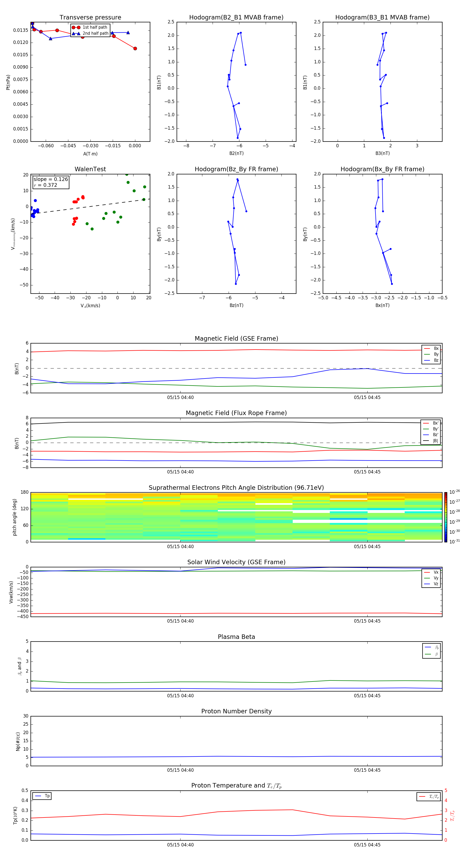Click the 'Hodogram(B3_B1 MVAB frame)' title

[382, 17]
